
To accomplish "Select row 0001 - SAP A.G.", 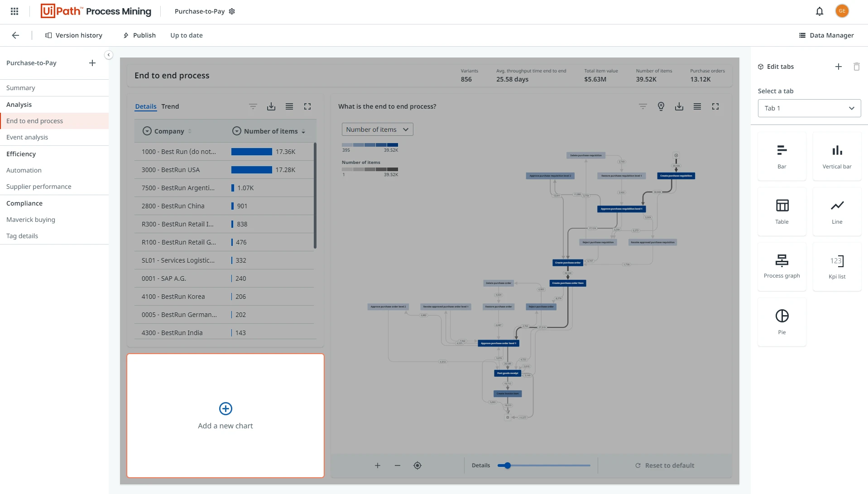I will click(x=224, y=278).
